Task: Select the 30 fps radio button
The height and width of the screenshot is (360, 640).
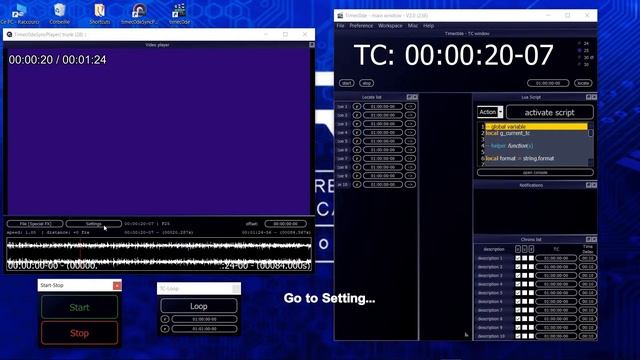Action: tap(579, 64)
